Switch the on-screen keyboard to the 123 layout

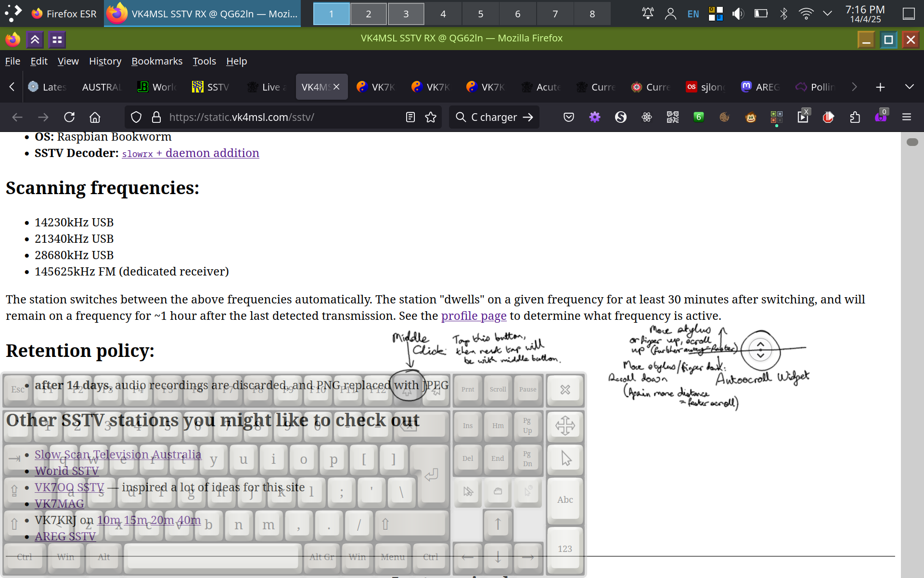[x=565, y=549]
